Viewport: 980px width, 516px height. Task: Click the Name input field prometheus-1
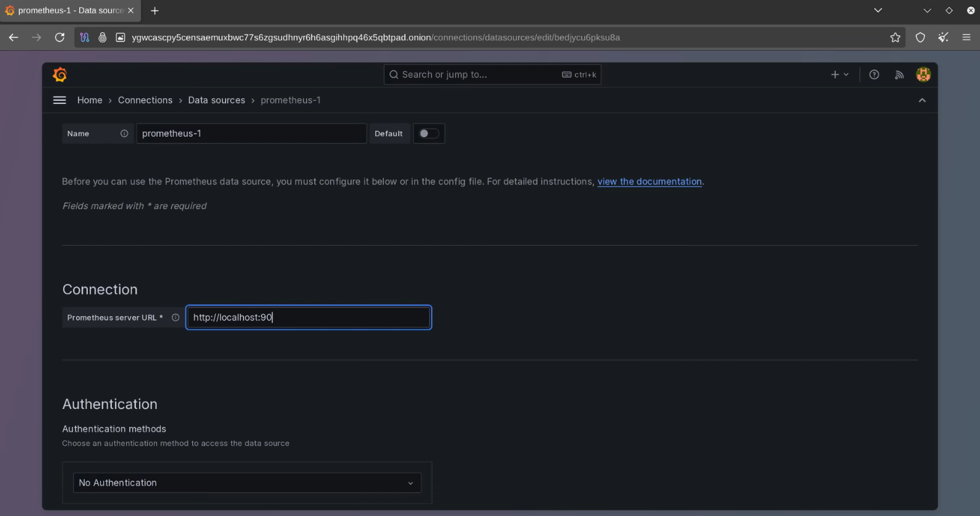click(251, 134)
